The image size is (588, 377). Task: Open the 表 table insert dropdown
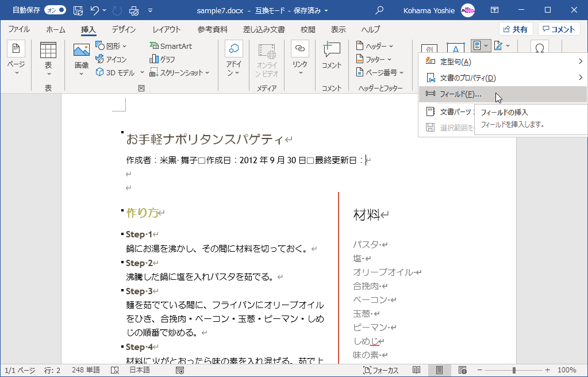click(48, 59)
